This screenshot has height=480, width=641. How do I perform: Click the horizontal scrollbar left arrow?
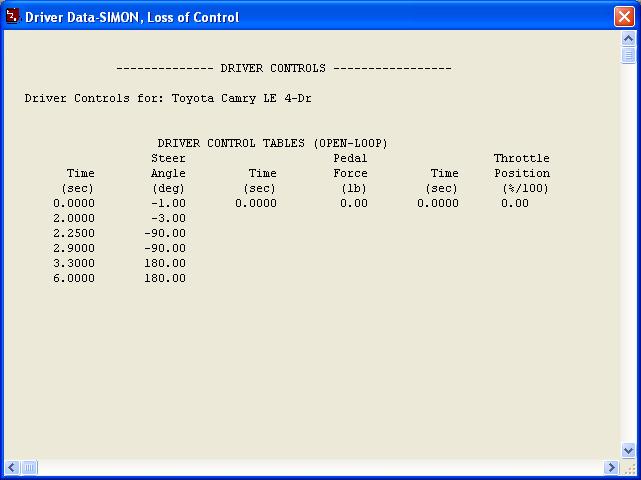12,467
